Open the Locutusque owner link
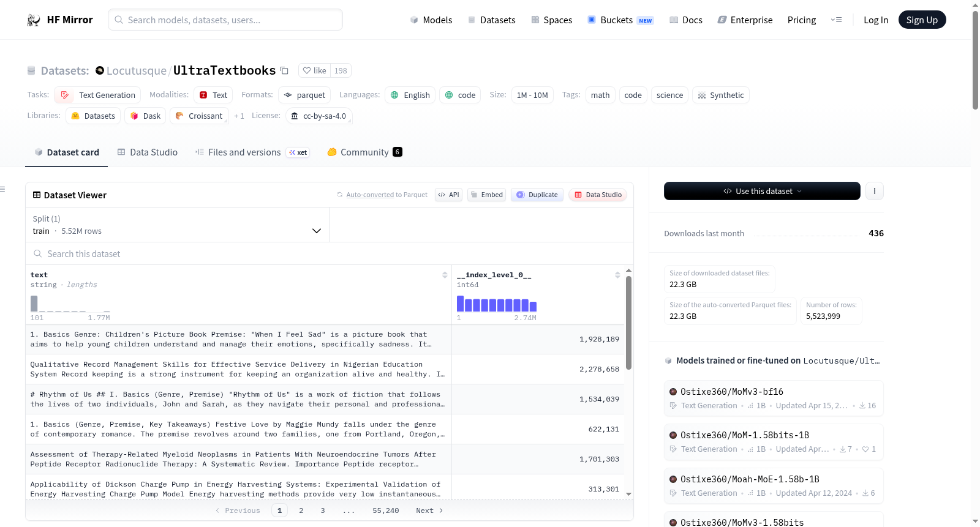 point(137,70)
